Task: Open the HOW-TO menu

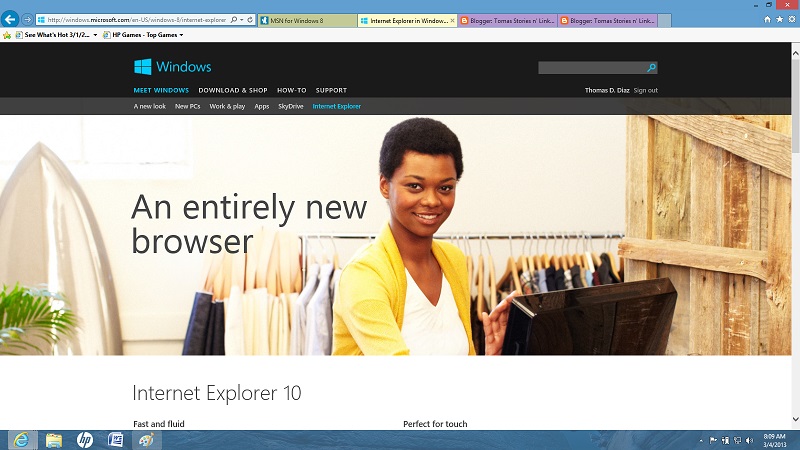Action: (x=292, y=90)
